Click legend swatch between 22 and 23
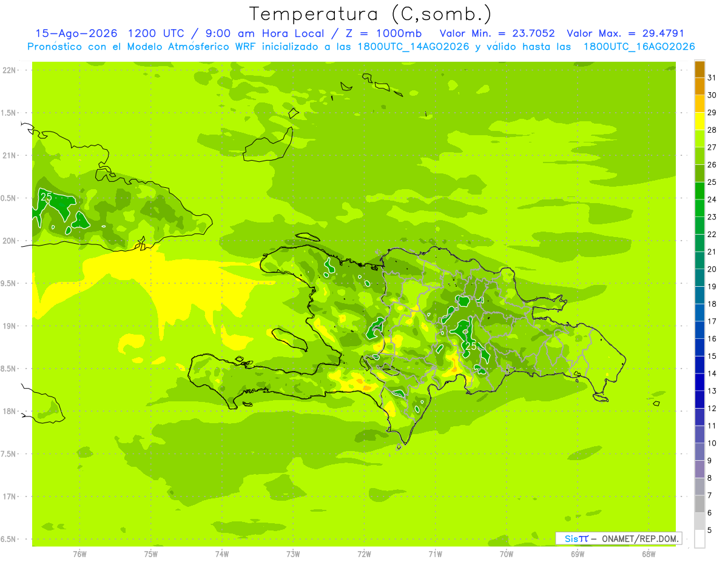Screen dimensions: 728x562 click(x=699, y=226)
